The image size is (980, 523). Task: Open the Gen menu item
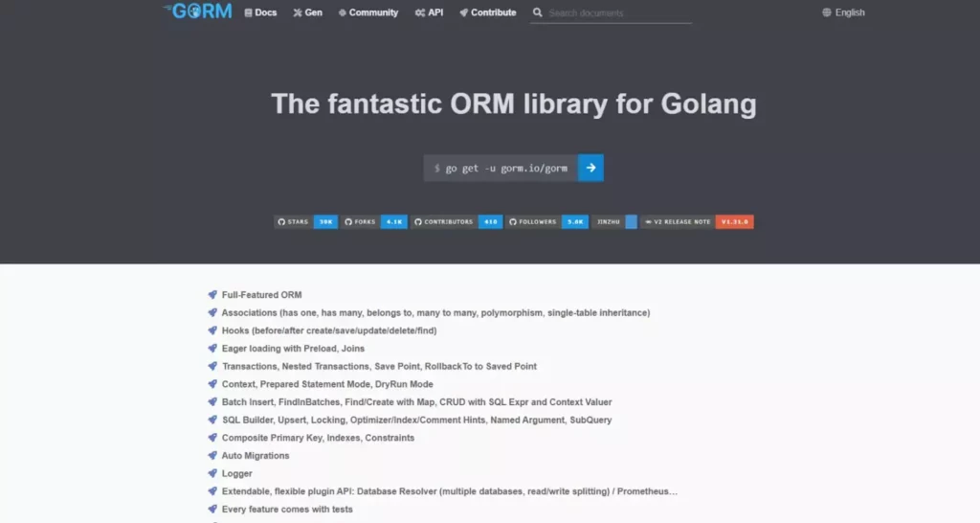pyautogui.click(x=307, y=12)
